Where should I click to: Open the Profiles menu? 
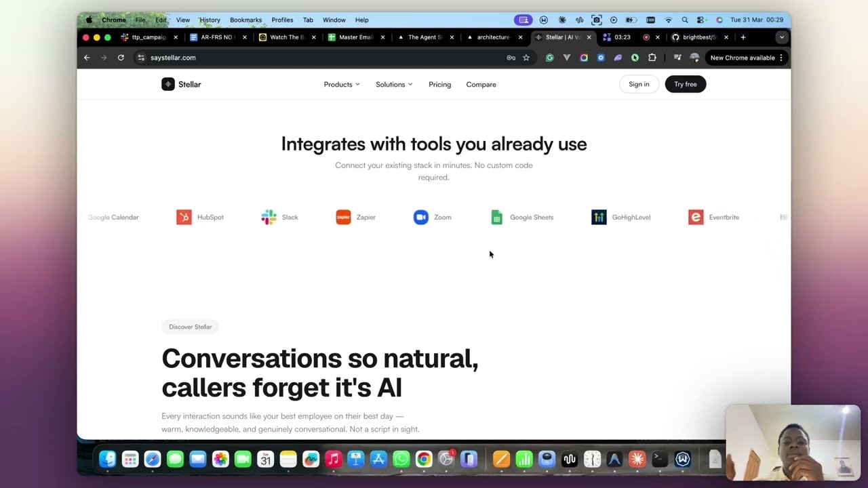(282, 20)
